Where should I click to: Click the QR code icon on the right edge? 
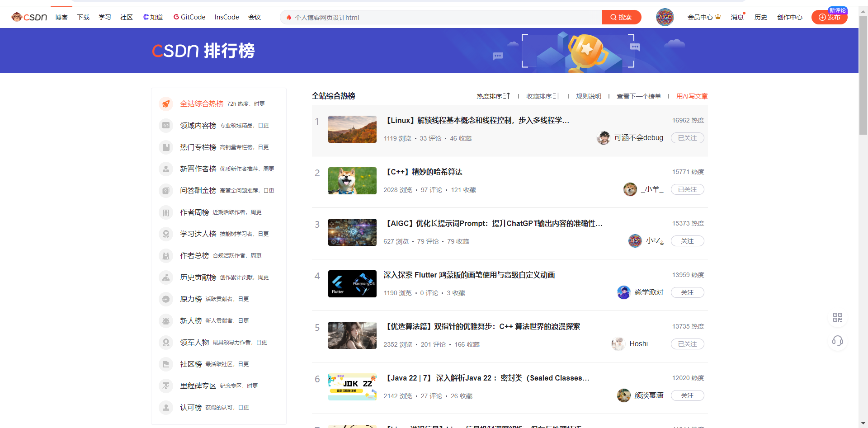pos(838,317)
